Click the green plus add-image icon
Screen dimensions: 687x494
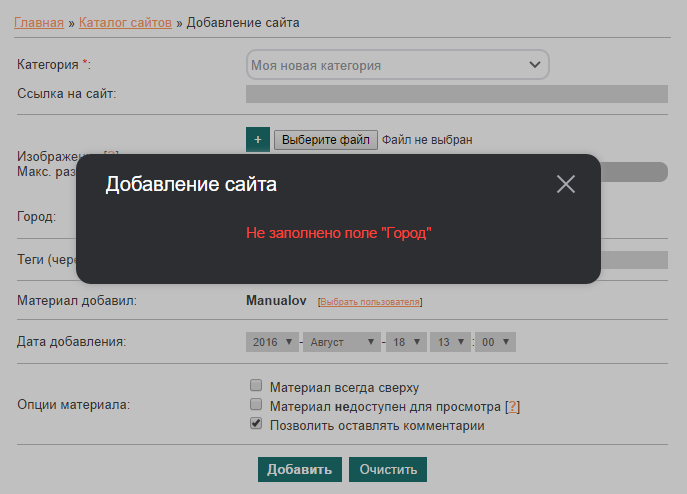257,140
